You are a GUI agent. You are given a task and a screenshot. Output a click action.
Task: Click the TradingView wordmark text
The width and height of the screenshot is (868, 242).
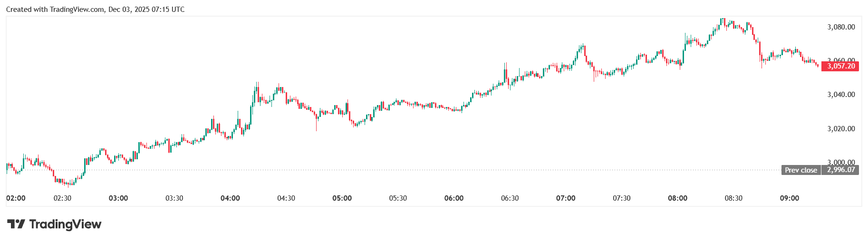(x=65, y=224)
